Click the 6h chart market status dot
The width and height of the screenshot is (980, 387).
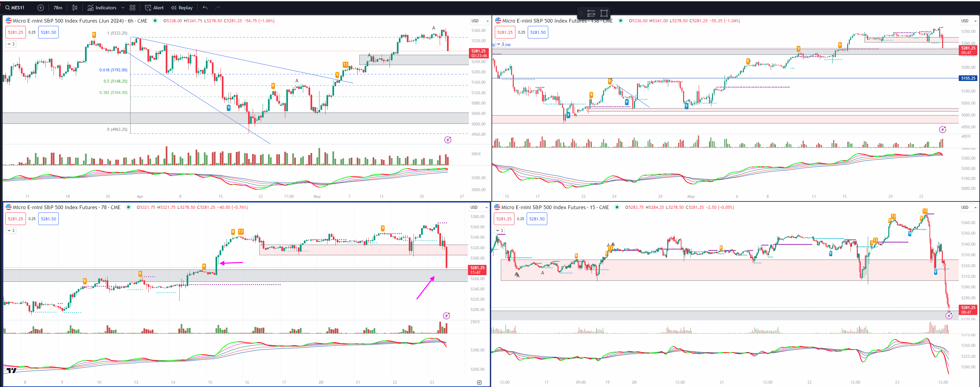click(x=155, y=21)
